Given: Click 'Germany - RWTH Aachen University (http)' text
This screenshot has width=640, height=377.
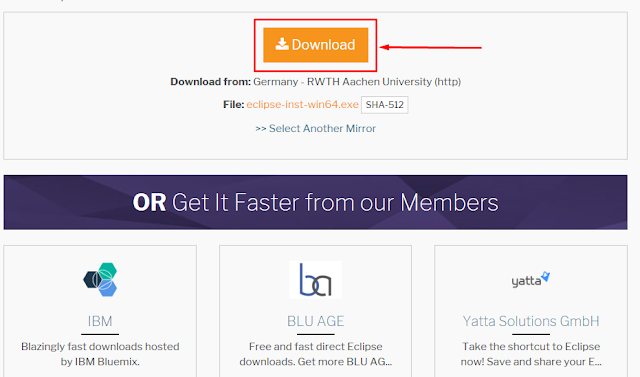Looking at the screenshot, I should (x=357, y=82).
